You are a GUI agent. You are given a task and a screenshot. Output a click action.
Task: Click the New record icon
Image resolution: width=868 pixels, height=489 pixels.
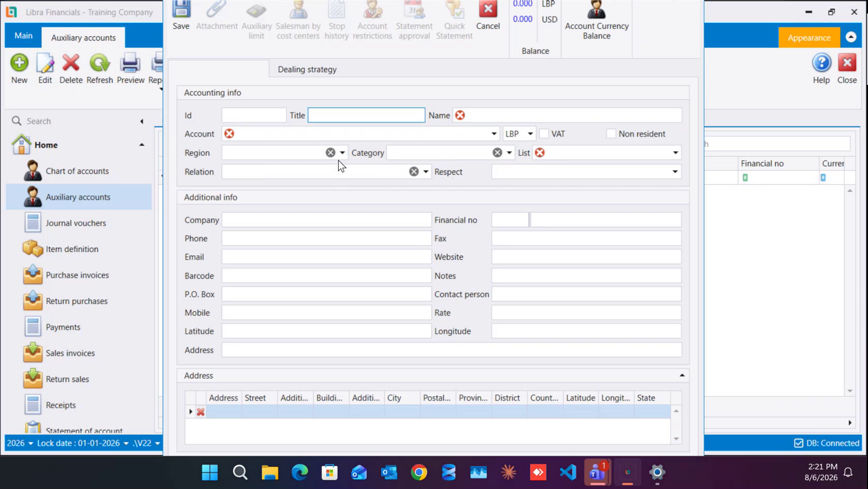click(x=19, y=63)
